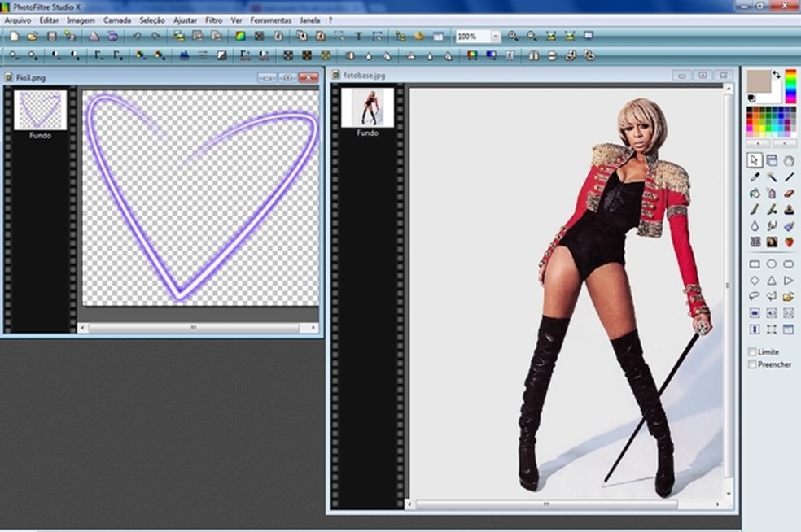Open the Imagem menu
801x532 pixels.
coord(81,20)
